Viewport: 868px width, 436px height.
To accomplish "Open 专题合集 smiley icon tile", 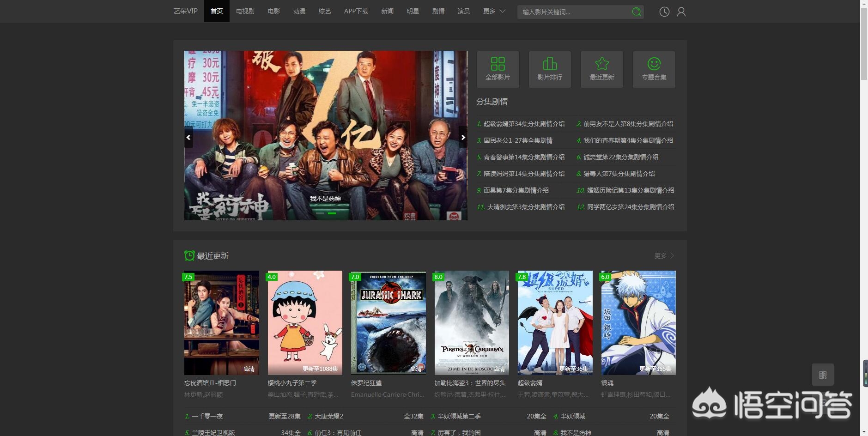I will coord(654,69).
